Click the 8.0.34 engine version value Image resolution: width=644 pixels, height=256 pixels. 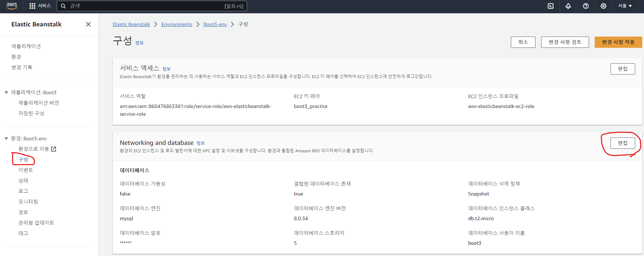(301, 218)
